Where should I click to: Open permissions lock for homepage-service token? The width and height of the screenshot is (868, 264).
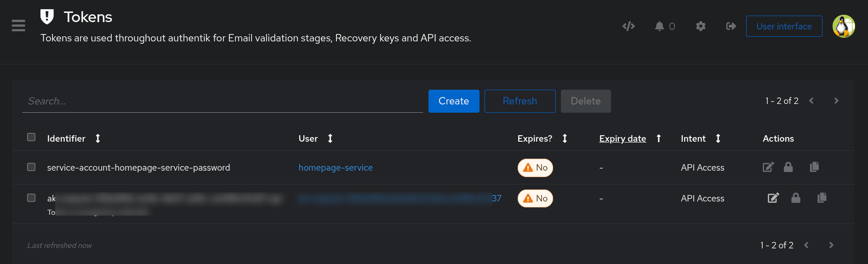[788, 167]
